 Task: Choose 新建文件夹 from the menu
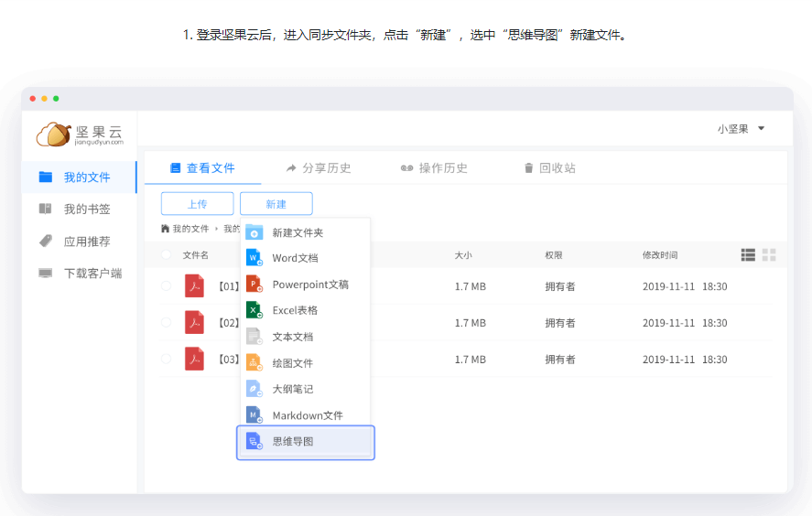[x=306, y=232]
